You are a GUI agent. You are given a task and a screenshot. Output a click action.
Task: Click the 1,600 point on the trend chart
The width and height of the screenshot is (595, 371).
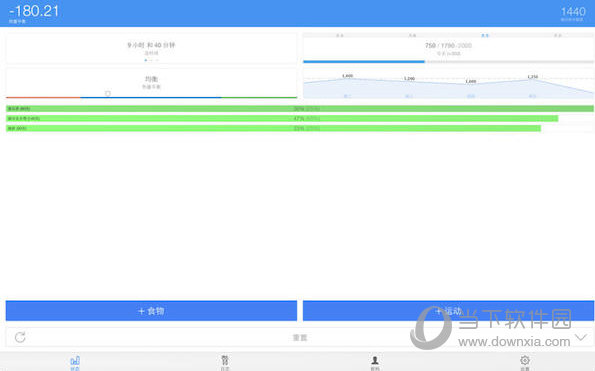pos(347,76)
